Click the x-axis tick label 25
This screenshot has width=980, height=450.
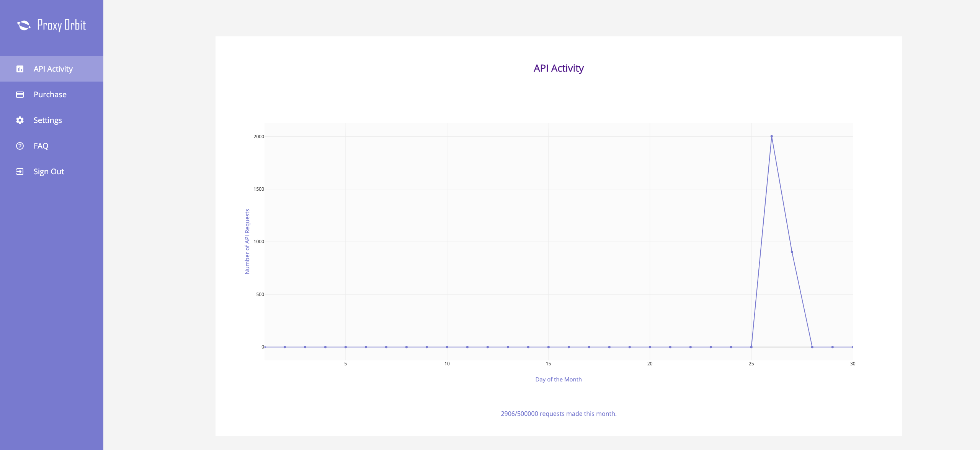click(751, 364)
